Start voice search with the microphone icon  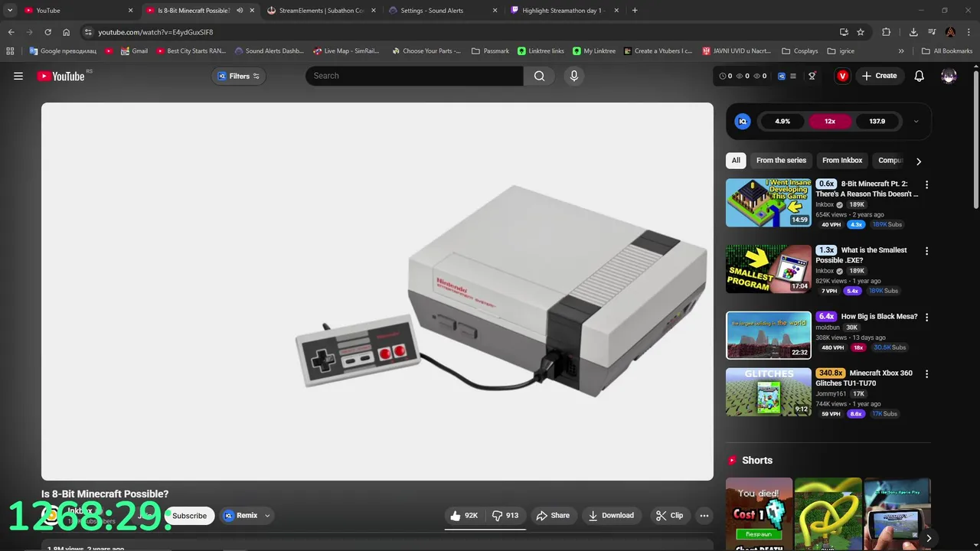coord(574,76)
